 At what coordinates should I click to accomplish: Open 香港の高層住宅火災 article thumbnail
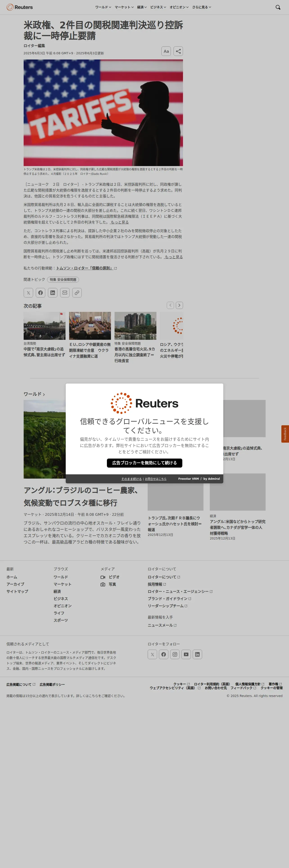[135, 325]
